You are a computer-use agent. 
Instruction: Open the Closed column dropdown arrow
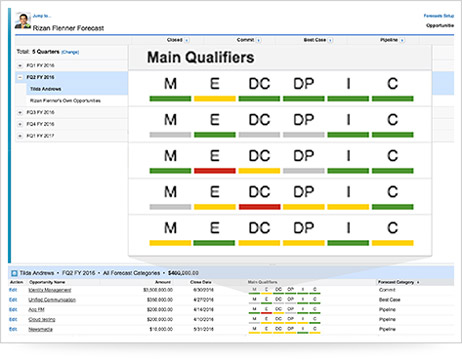[x=187, y=40]
